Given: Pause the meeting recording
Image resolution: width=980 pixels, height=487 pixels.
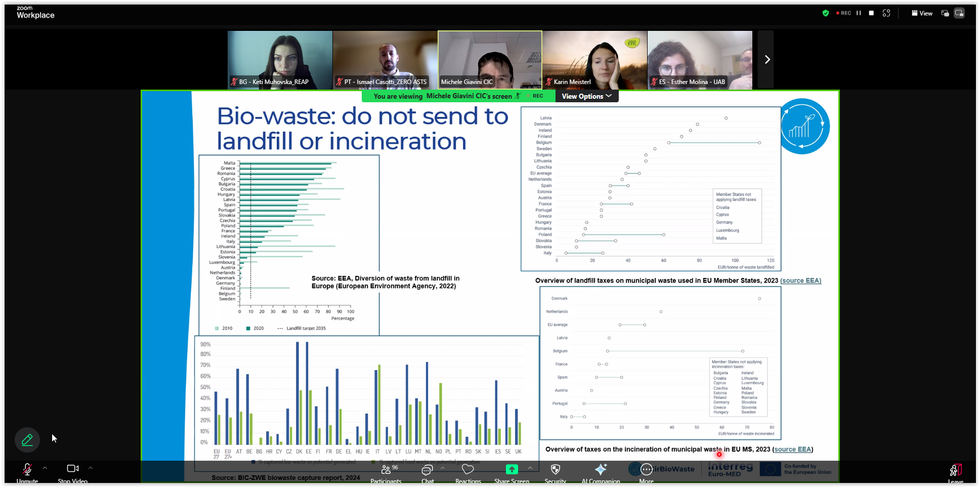Looking at the screenshot, I should coord(859,13).
